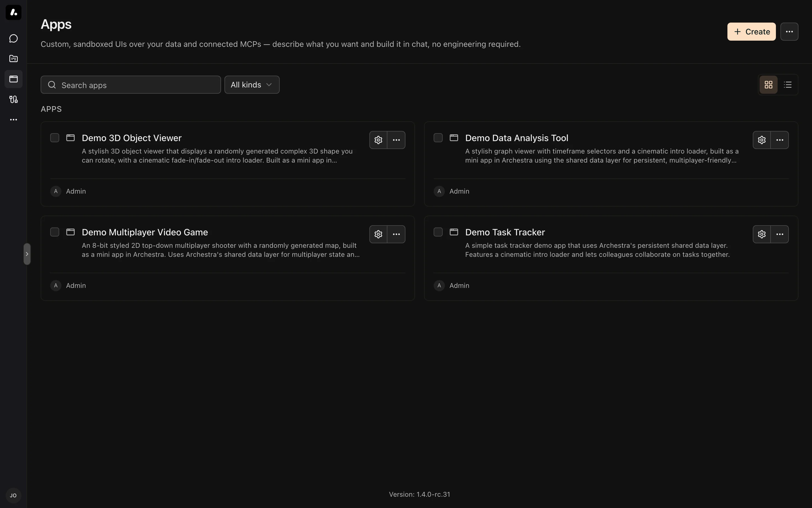Viewport: 812px width, 508px height.
Task: Select the Demo Task Tracker checkbox
Action: coord(438,232)
